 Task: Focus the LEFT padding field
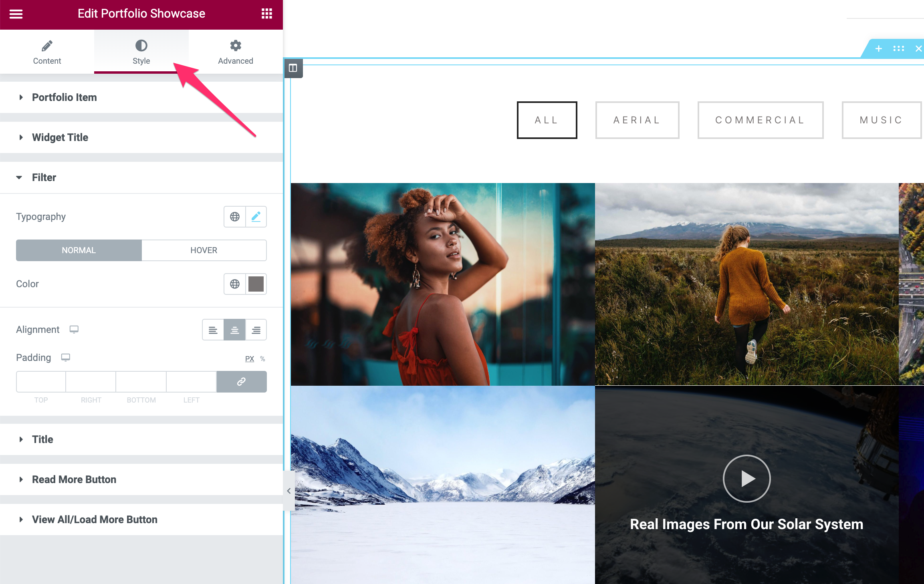click(192, 382)
